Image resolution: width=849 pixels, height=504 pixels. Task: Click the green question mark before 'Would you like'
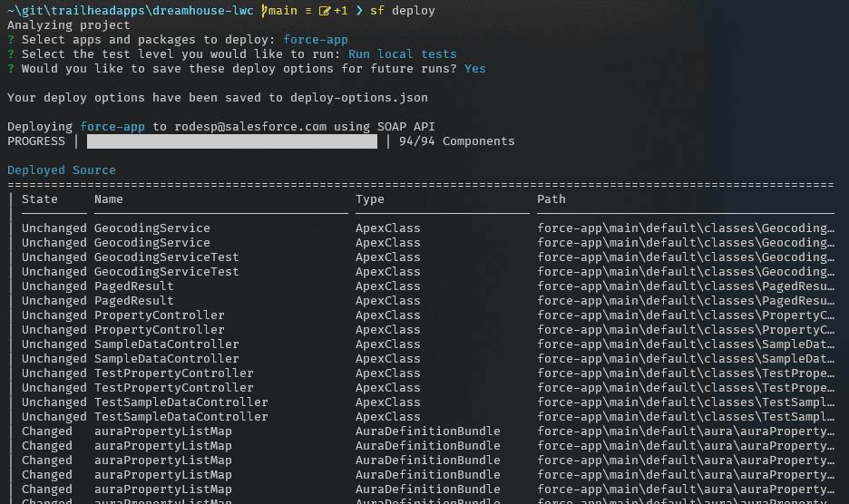tap(11, 69)
